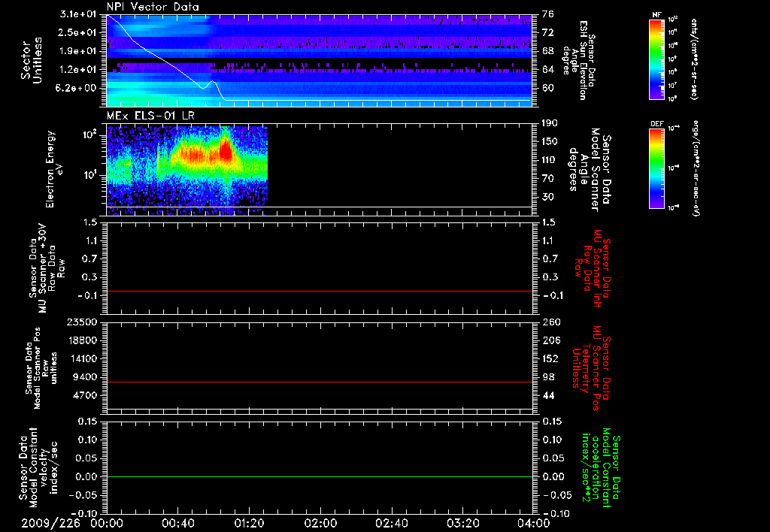The height and width of the screenshot is (532, 770).
Task: Click the '1.2e+01' sector tick label
Action: [x=78, y=70]
